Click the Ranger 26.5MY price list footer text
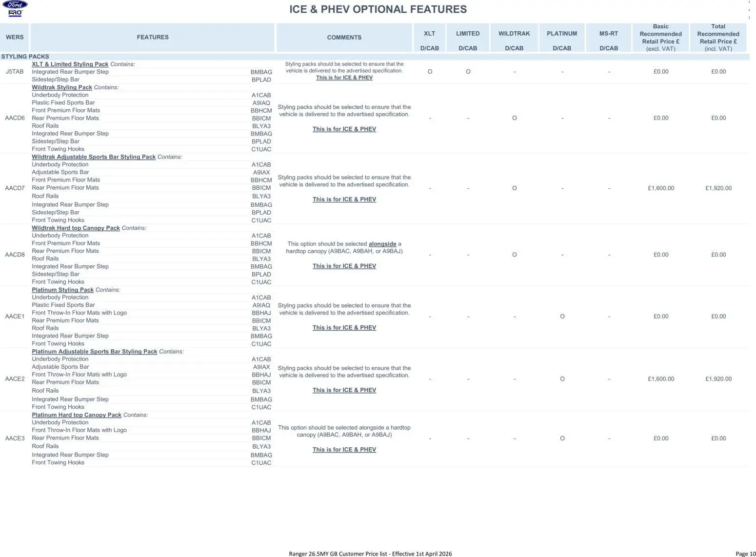756x557 pixels. pyautogui.click(x=370, y=554)
